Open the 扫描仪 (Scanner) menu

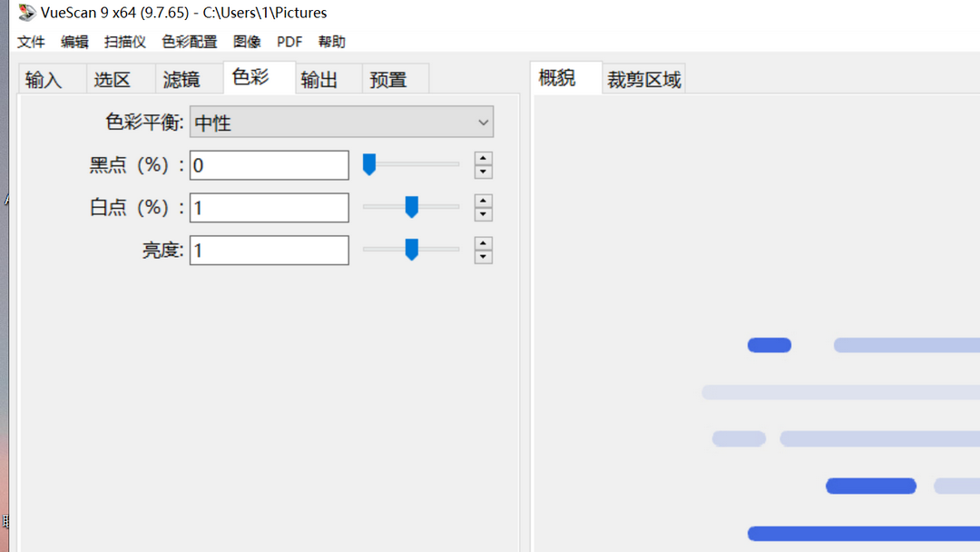[x=124, y=42]
